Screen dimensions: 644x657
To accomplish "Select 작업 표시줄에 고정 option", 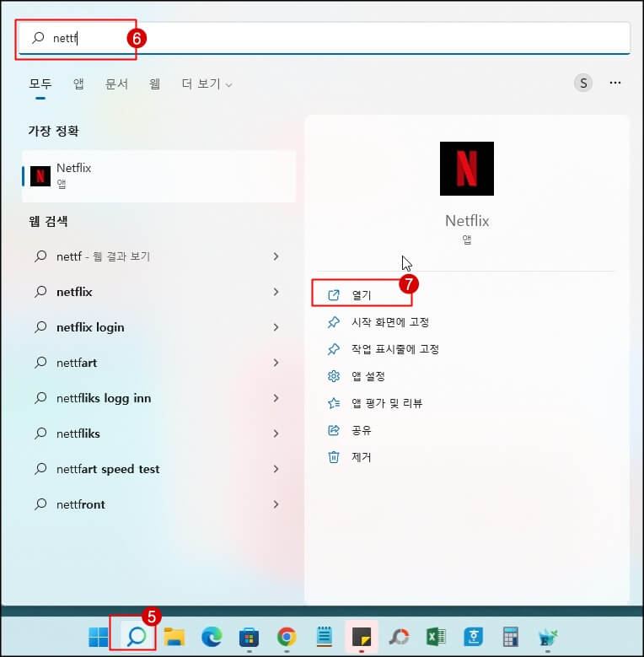I will coord(394,349).
